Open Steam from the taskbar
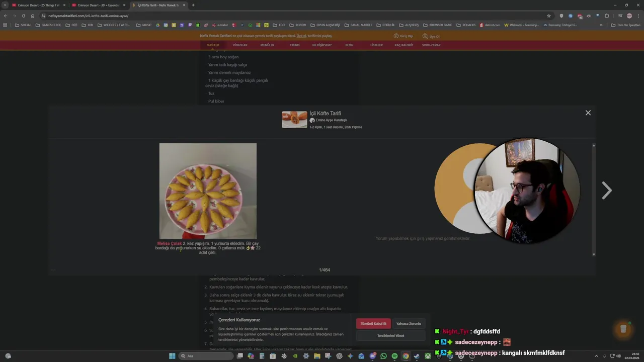Image resolution: width=644 pixels, height=362 pixels. [x=417, y=356]
